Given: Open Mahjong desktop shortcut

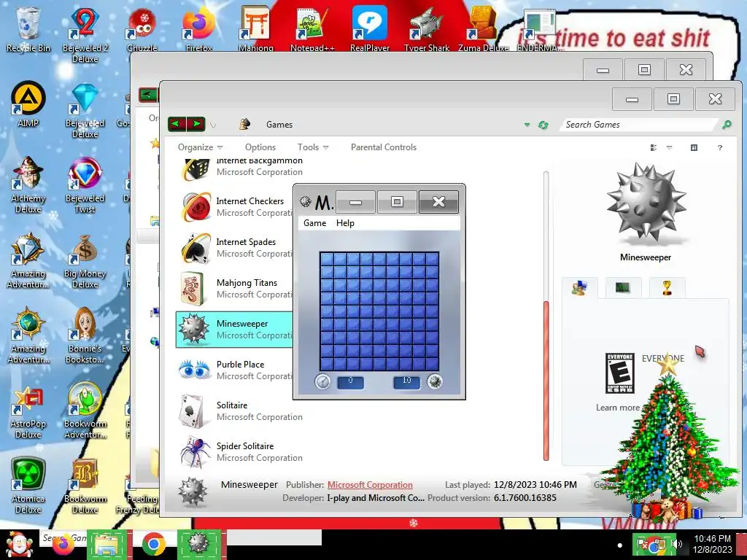Looking at the screenshot, I should (x=256, y=29).
